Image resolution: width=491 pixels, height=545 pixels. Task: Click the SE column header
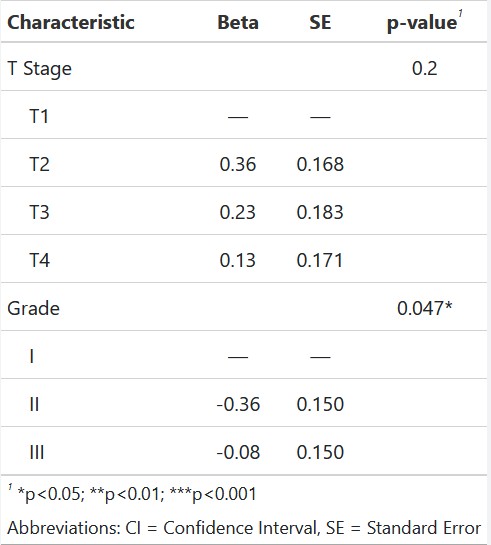(x=320, y=22)
